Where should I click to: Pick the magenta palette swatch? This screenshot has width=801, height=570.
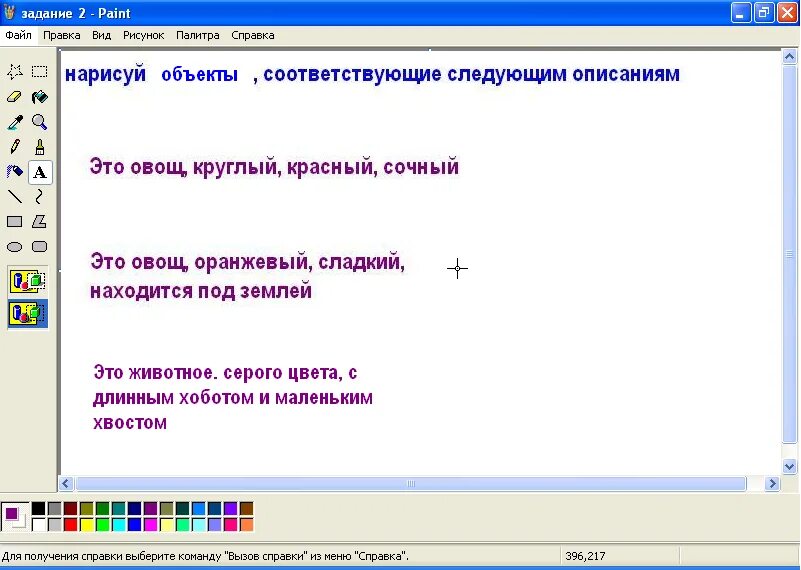point(150,525)
